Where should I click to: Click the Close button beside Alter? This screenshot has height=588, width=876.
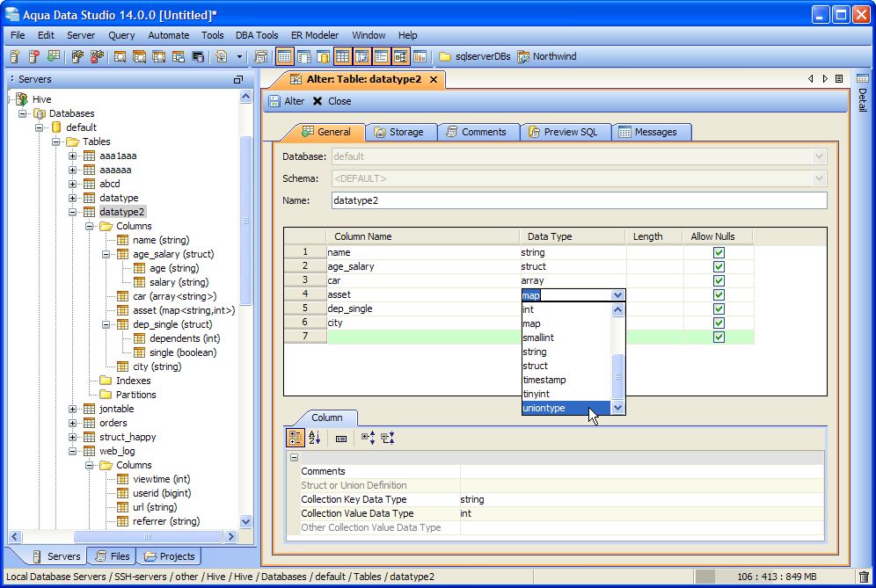tap(332, 101)
